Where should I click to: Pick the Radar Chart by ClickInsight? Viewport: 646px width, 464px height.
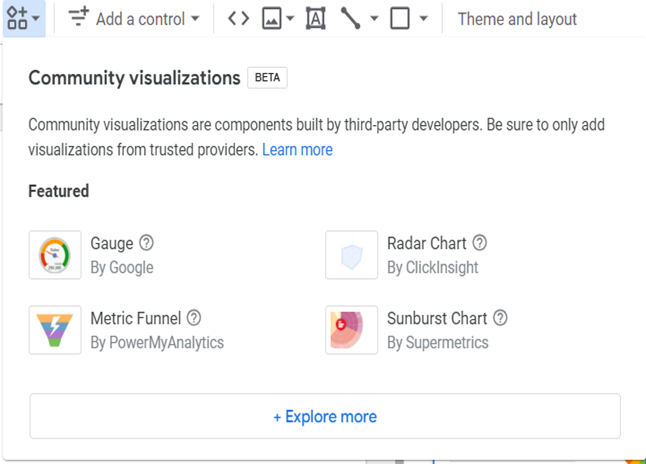click(x=352, y=255)
